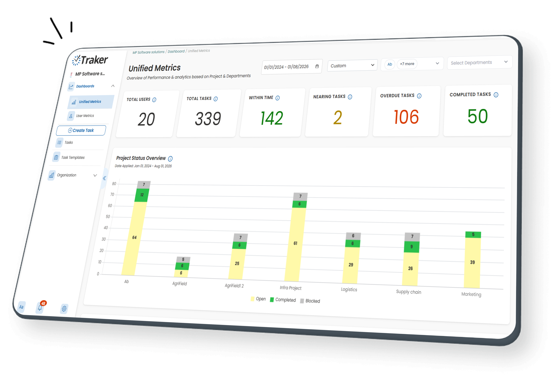Click the Dashboard breadcrumb link
This screenshot has height=392, width=555.
click(176, 52)
